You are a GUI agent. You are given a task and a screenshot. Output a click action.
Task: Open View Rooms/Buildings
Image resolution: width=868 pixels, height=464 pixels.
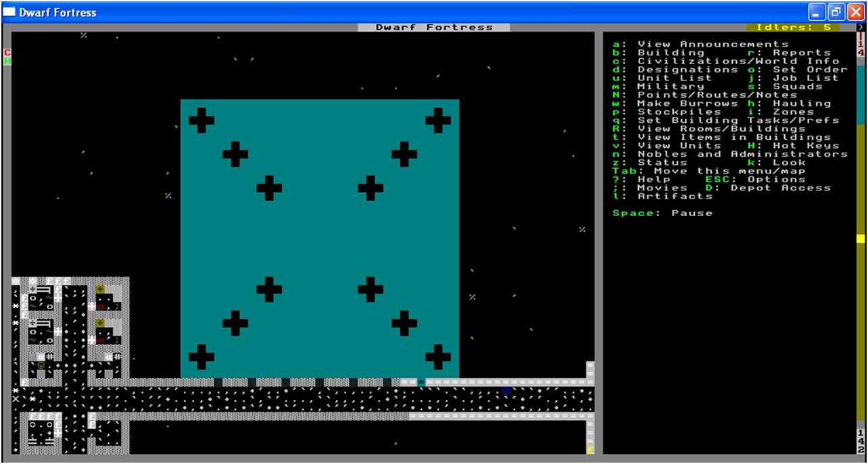click(x=708, y=128)
